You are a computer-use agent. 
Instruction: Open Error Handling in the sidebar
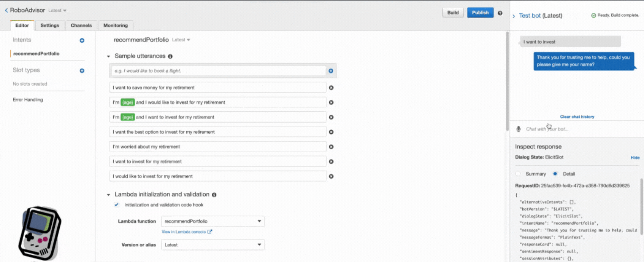click(x=28, y=100)
